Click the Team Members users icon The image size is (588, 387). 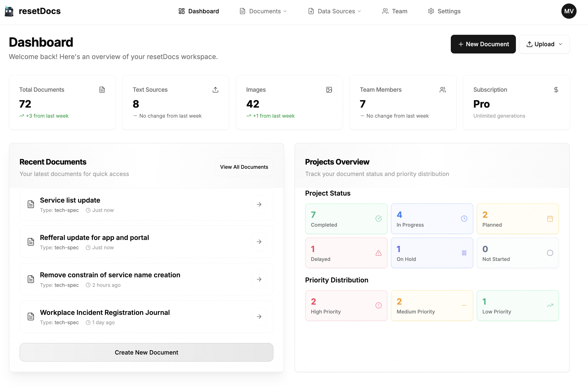coord(442,90)
